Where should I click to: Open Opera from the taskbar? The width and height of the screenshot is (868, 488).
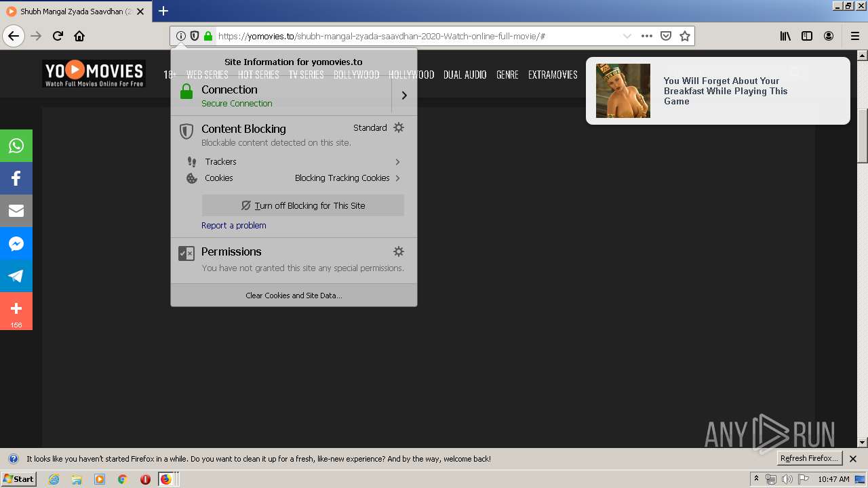coord(145,479)
